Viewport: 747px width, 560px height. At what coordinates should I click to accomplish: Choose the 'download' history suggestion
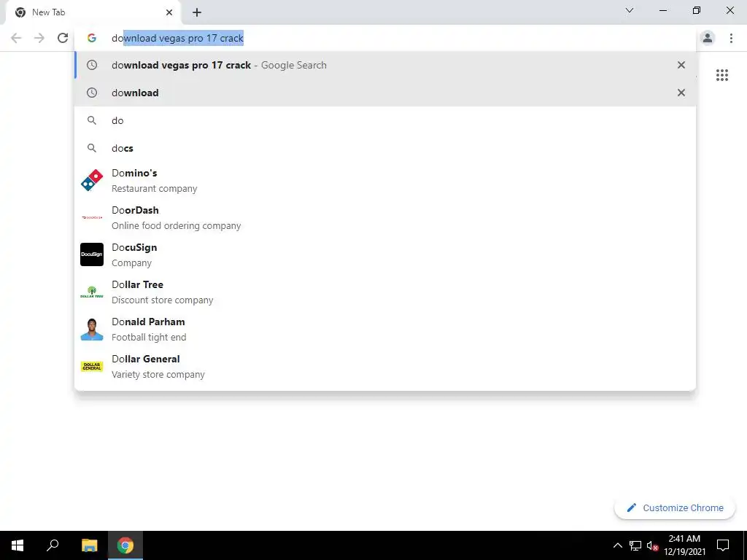point(385,93)
